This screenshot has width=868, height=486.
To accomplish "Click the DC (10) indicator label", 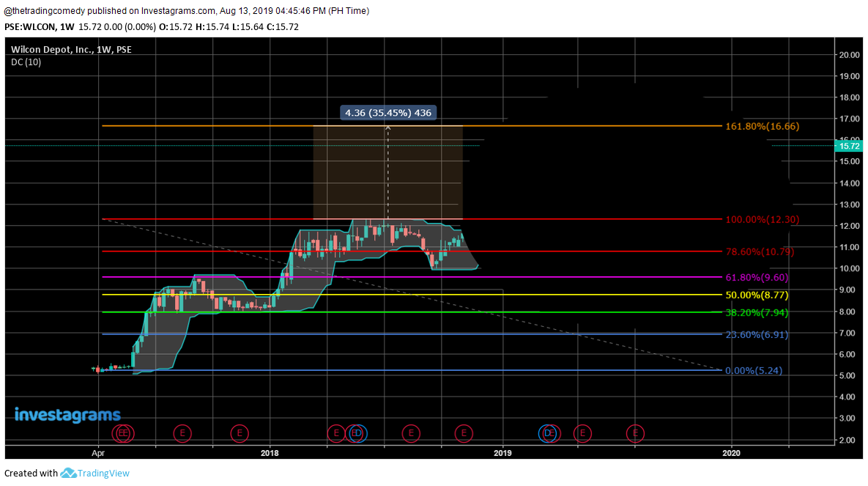I will pyautogui.click(x=26, y=62).
